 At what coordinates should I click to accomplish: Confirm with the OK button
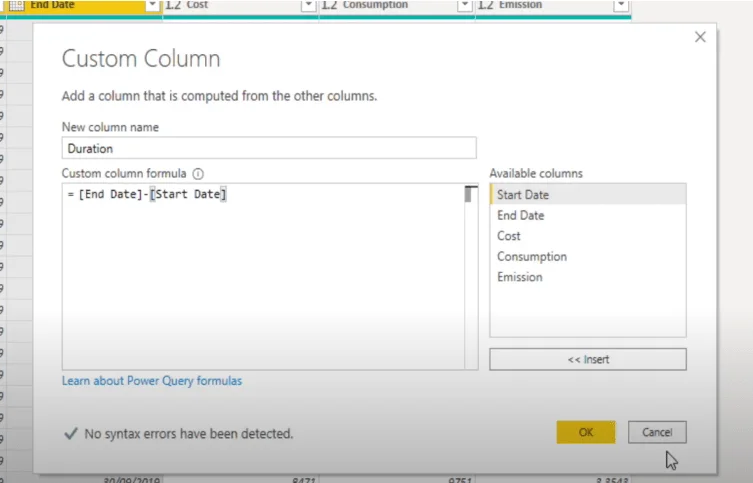pos(586,432)
